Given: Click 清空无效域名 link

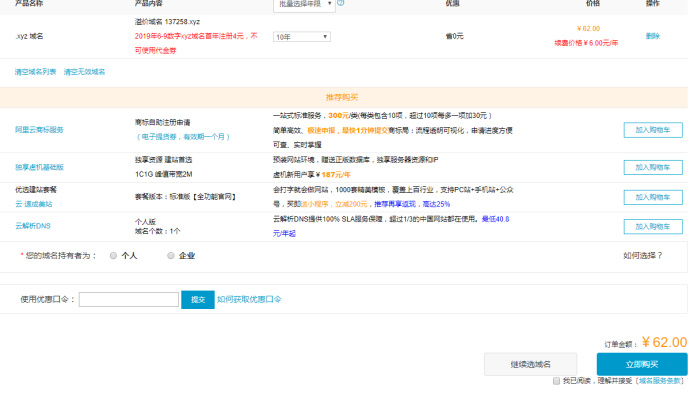Looking at the screenshot, I should point(84,72).
